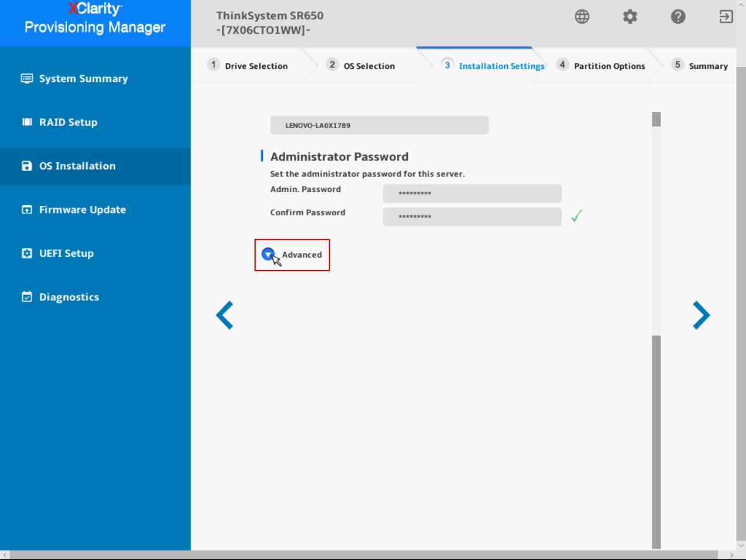746x560 pixels.
Task: Open Diagnostics from the sidebar
Action: click(95, 297)
